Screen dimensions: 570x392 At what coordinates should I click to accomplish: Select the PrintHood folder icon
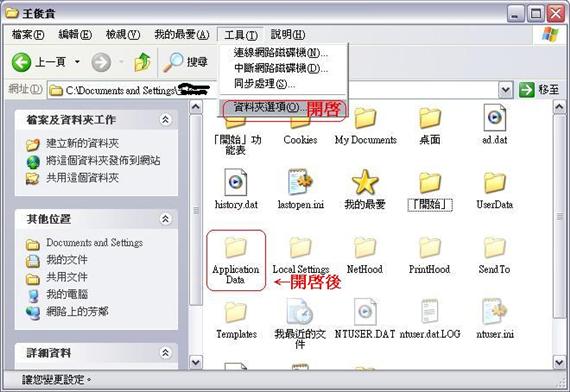pyautogui.click(x=430, y=248)
